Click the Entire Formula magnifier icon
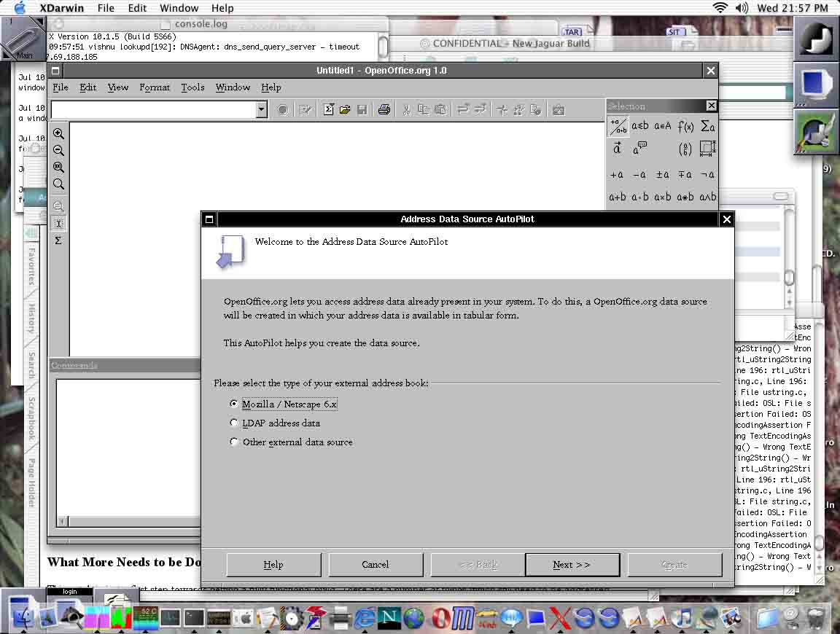The image size is (840, 634). coord(58,185)
